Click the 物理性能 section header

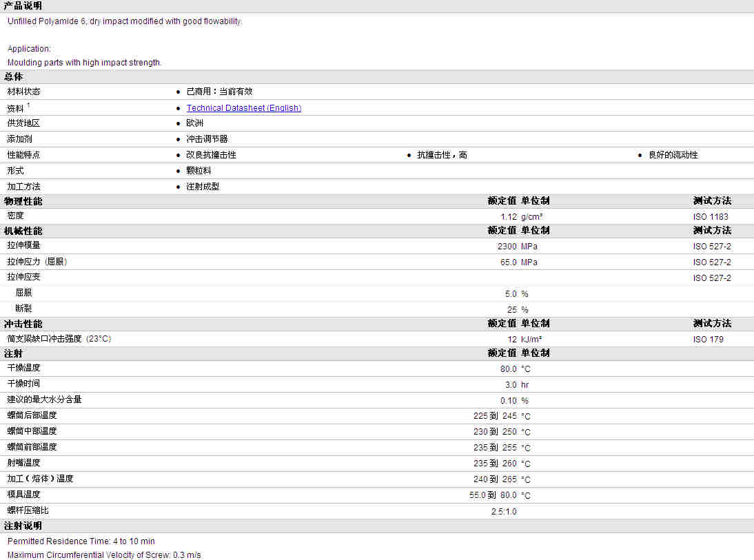point(23,201)
